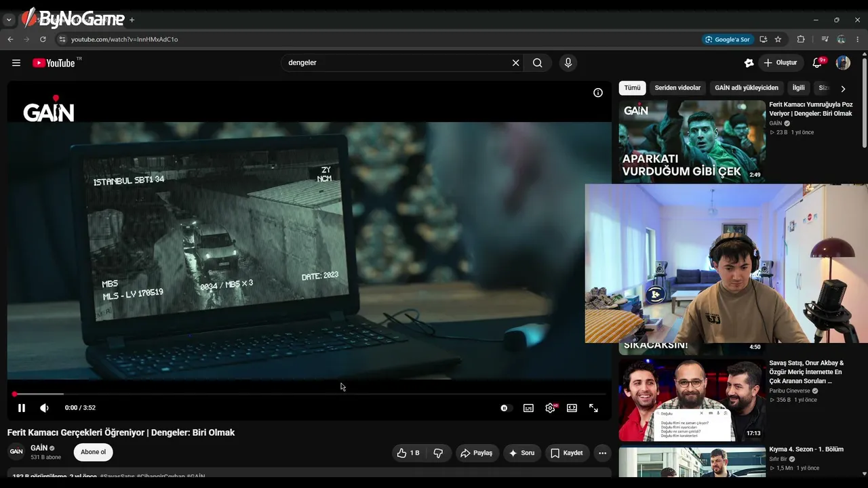Click the elapsed time display 0:00 / 3:52

coord(80,408)
